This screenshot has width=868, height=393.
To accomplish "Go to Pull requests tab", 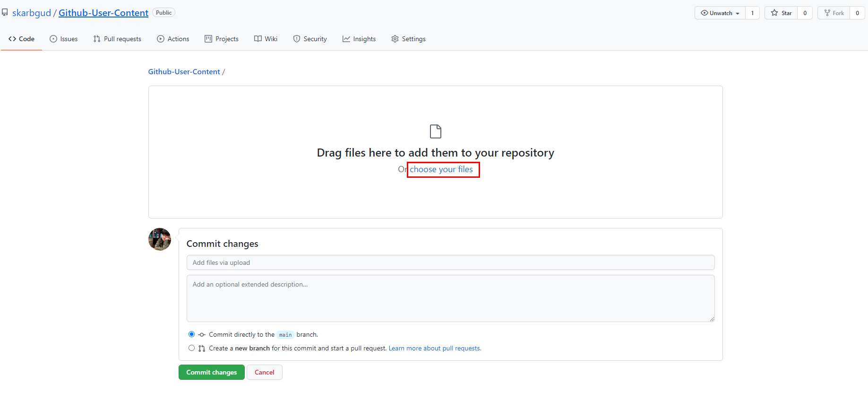I will point(117,39).
